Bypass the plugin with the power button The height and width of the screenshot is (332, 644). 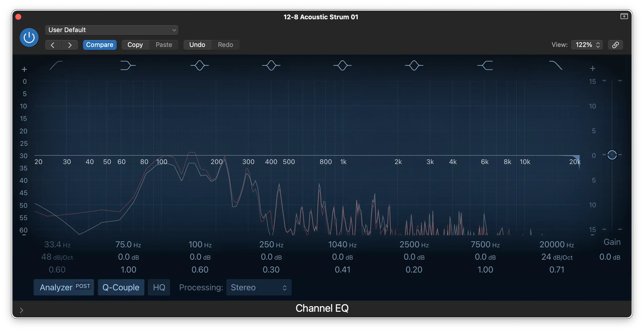(29, 38)
